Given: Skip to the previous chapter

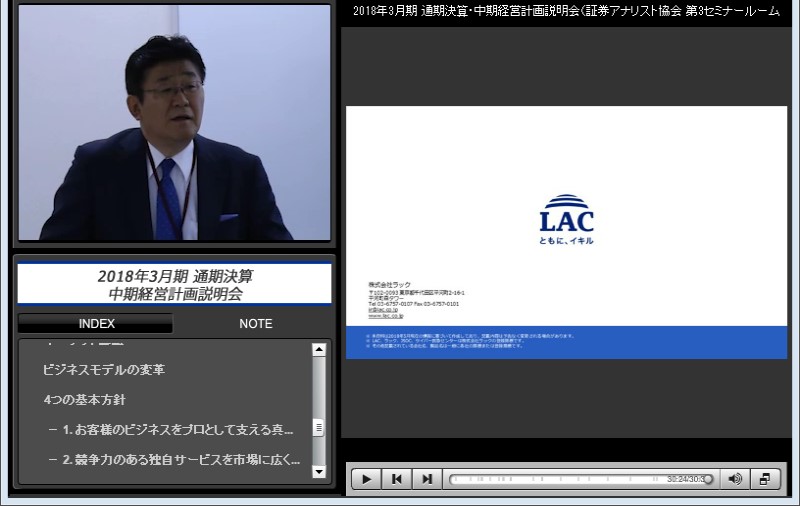Looking at the screenshot, I should coord(397,479).
